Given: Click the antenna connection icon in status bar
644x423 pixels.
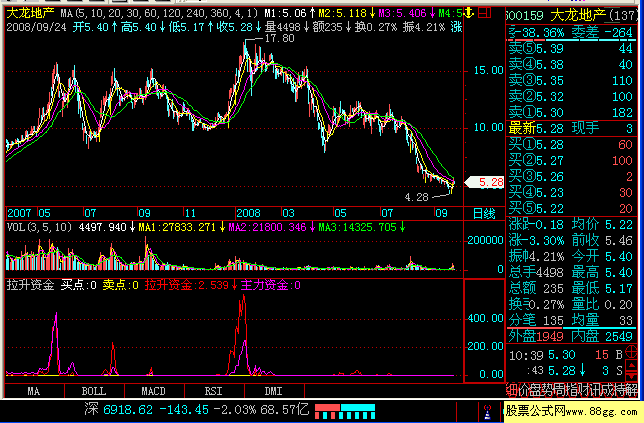Looking at the screenshot, I should pos(487,411).
